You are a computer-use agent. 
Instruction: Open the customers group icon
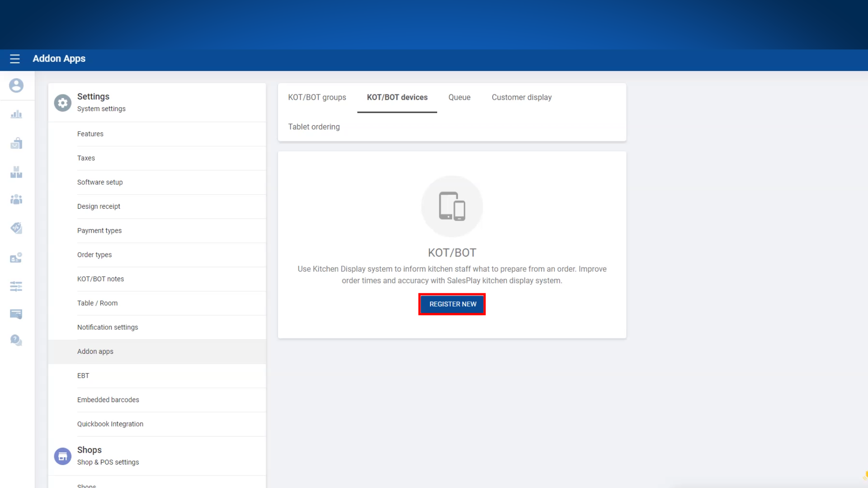(16, 199)
